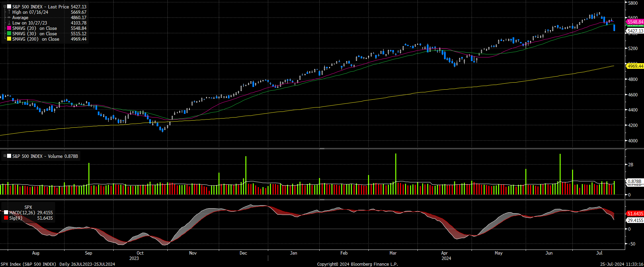Click the 4000 label on the price axis
The height and width of the screenshot is (267, 644).
[633, 141]
